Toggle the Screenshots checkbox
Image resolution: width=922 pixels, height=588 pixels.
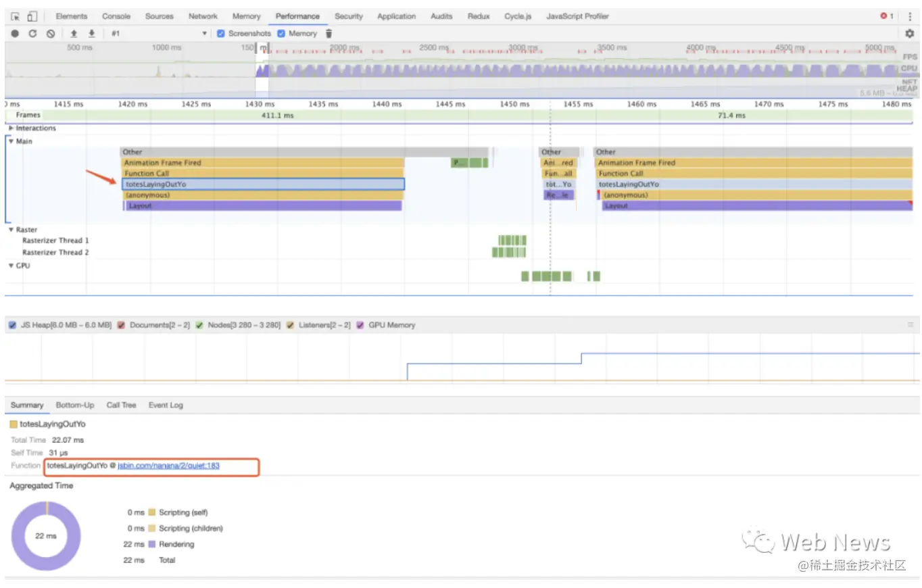tap(221, 33)
